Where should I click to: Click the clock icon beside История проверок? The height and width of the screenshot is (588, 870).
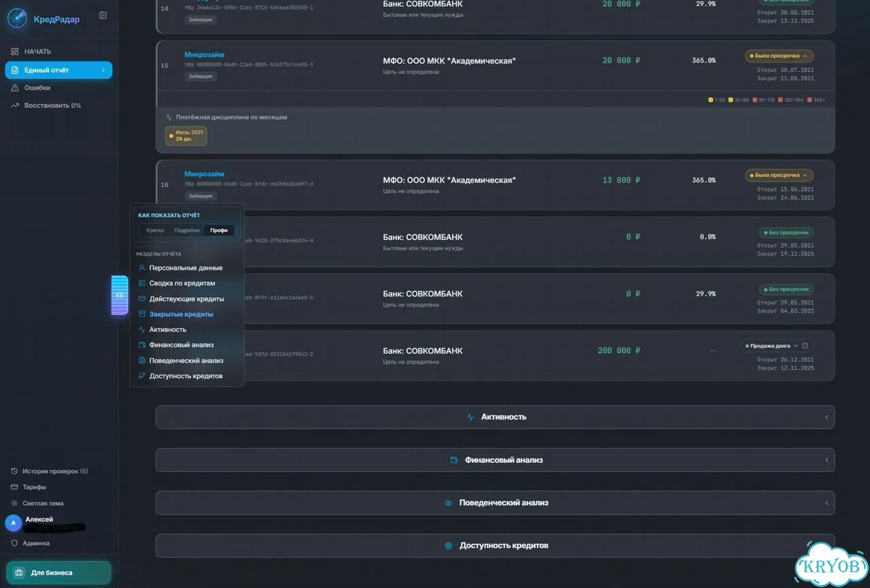click(14, 471)
